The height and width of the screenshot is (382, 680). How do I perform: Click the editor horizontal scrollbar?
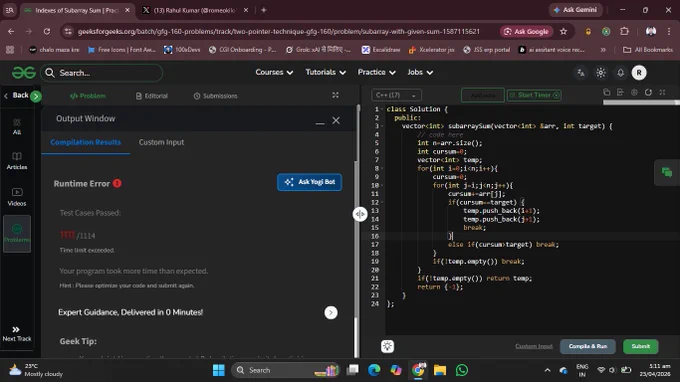coord(641,103)
